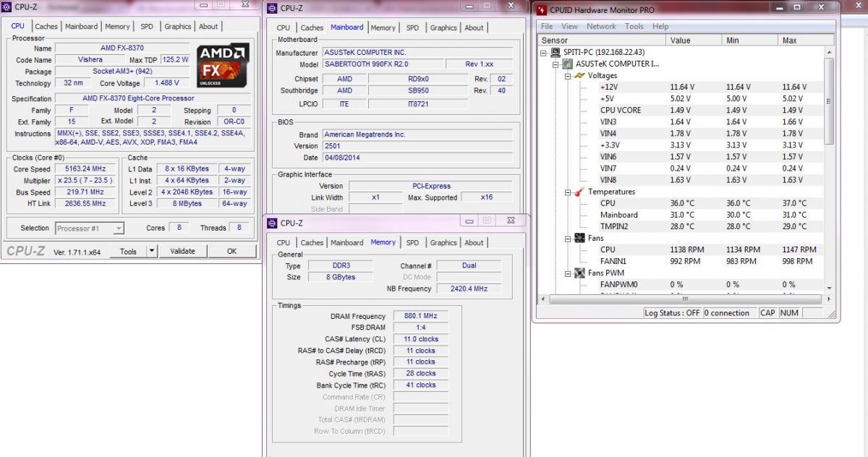
Task: Open the Help menu in Hardware Monitor
Action: pyautogui.click(x=660, y=26)
